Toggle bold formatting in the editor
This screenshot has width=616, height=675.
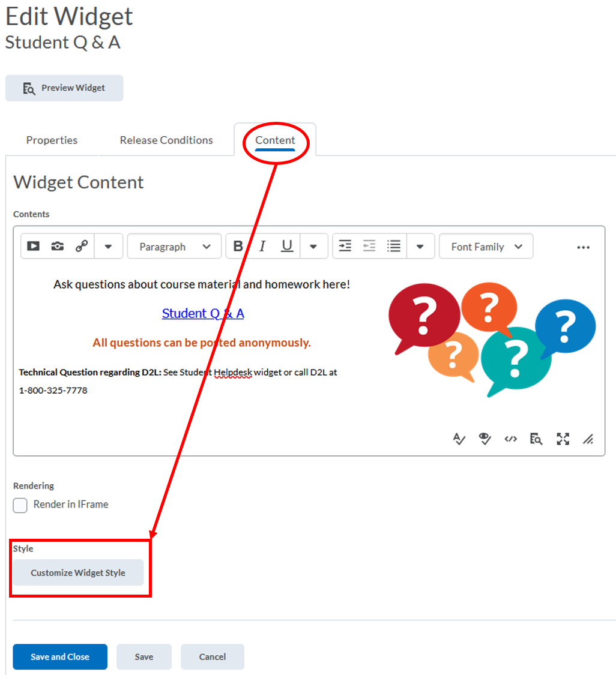[238, 246]
